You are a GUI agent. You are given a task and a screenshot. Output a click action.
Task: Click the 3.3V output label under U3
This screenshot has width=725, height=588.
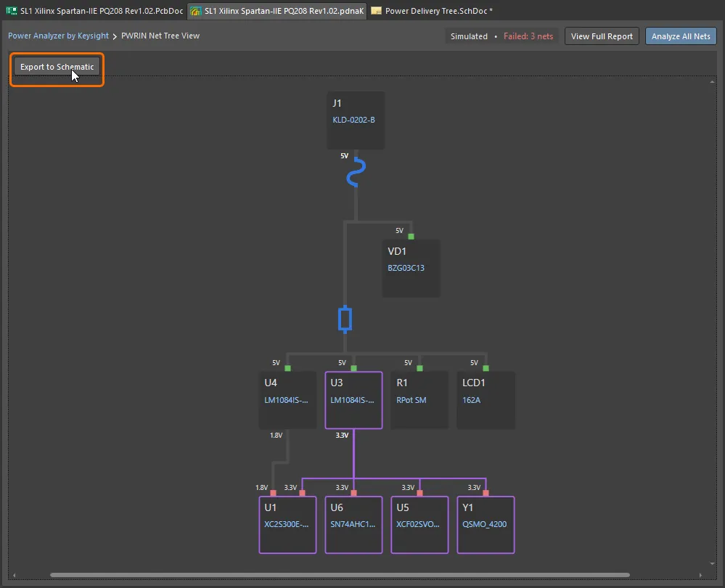pos(342,436)
